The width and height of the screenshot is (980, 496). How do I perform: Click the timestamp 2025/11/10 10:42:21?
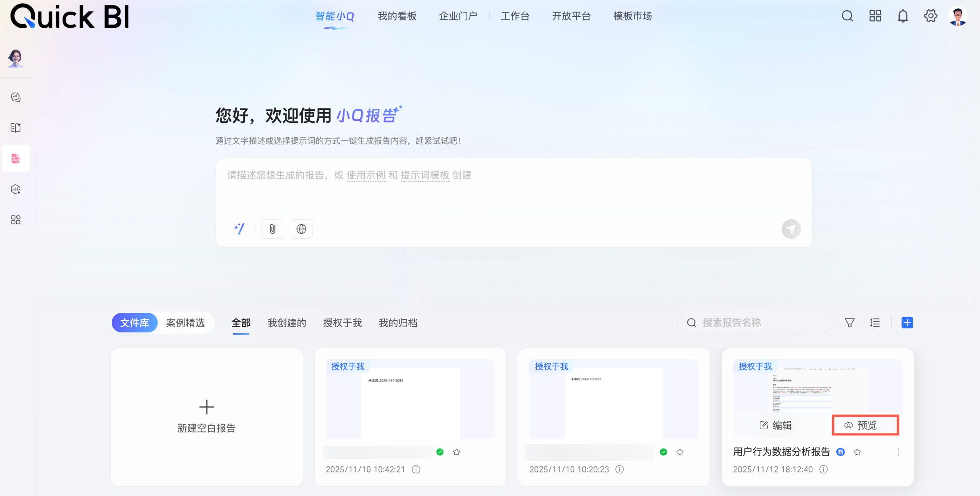pyautogui.click(x=365, y=470)
